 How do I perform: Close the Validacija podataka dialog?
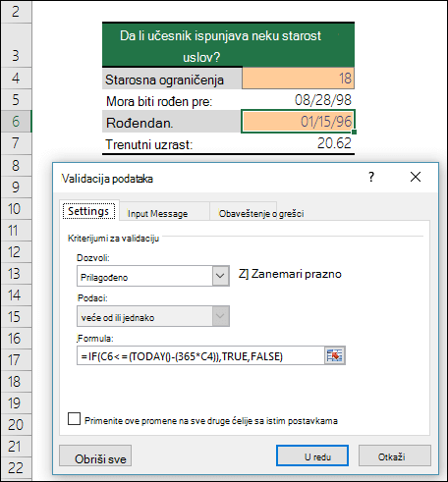(416, 177)
